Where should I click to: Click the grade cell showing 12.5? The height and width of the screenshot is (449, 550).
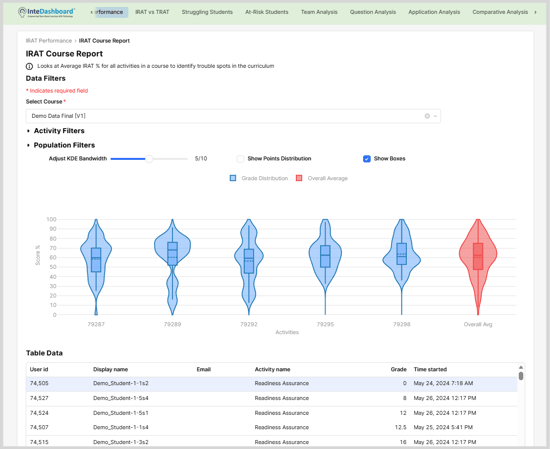(x=401, y=428)
